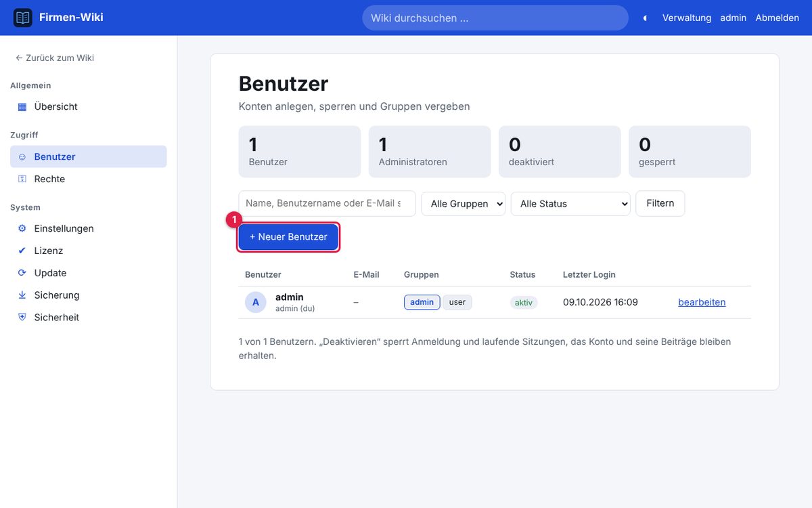
Task: Open the Sicherung download icon
Action: [x=22, y=295]
